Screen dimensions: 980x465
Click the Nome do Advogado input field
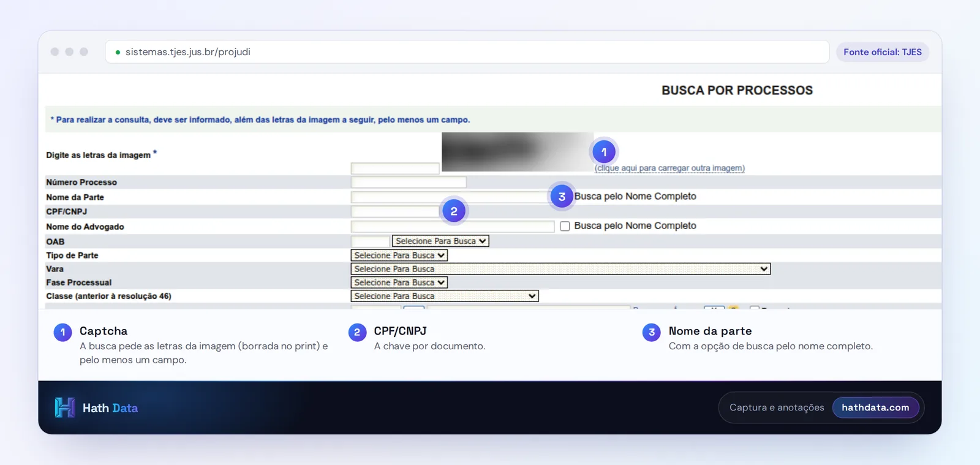click(x=453, y=227)
